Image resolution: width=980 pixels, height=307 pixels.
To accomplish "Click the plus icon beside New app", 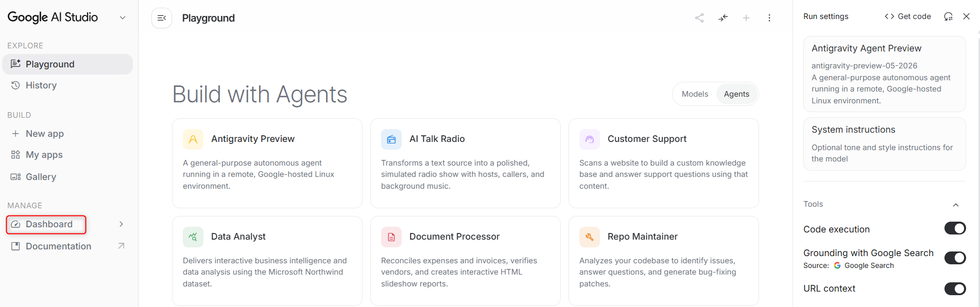I will click(x=15, y=134).
